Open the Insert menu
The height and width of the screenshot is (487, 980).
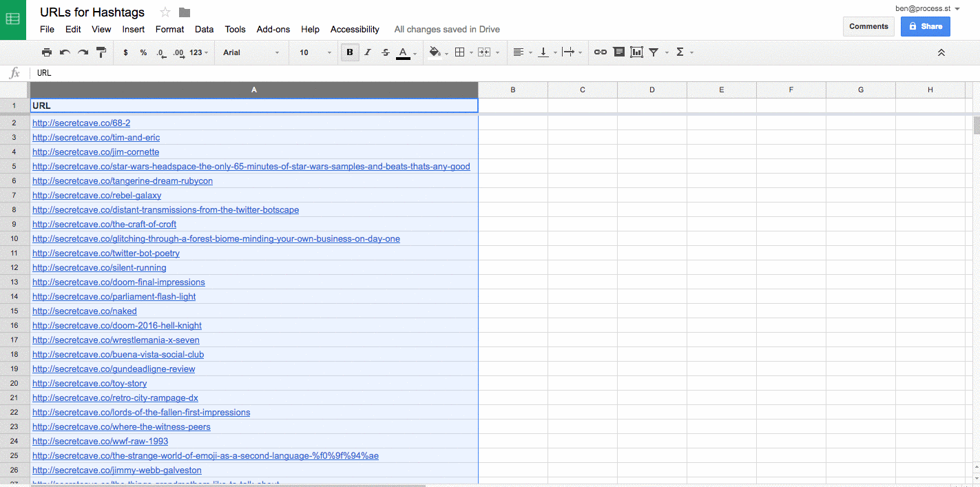tap(134, 30)
